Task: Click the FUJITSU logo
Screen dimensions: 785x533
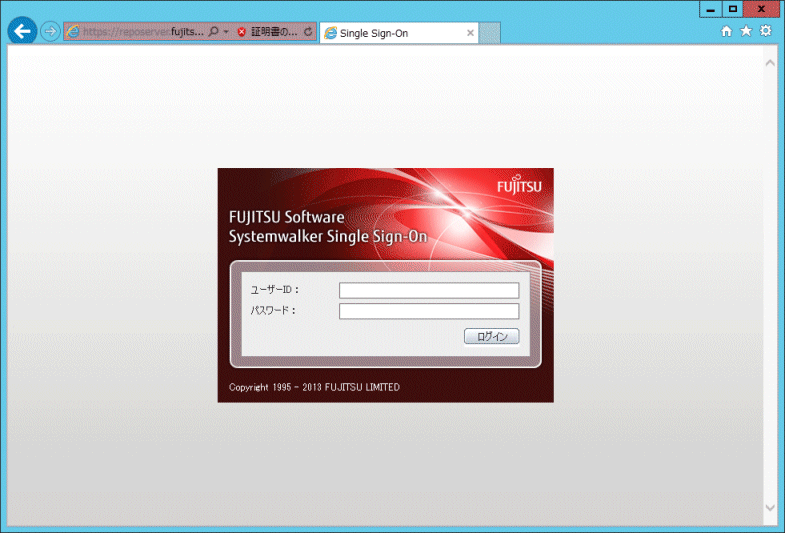Action: (x=519, y=184)
